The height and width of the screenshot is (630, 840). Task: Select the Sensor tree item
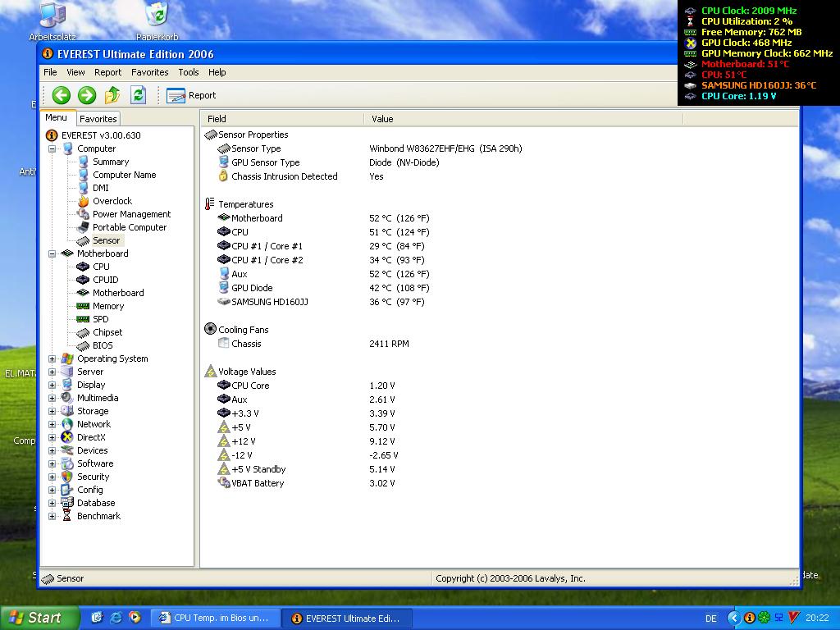click(106, 240)
